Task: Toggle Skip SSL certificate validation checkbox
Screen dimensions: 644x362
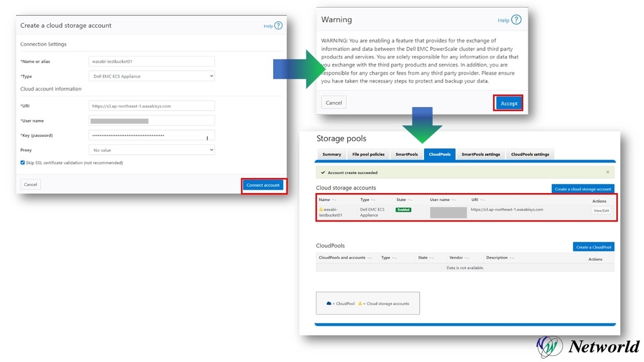Action: tap(23, 162)
